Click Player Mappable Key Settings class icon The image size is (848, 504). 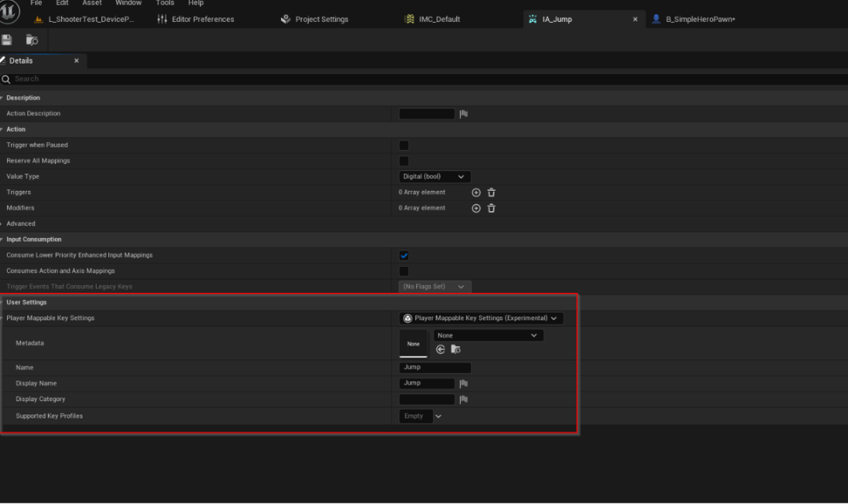tap(408, 319)
